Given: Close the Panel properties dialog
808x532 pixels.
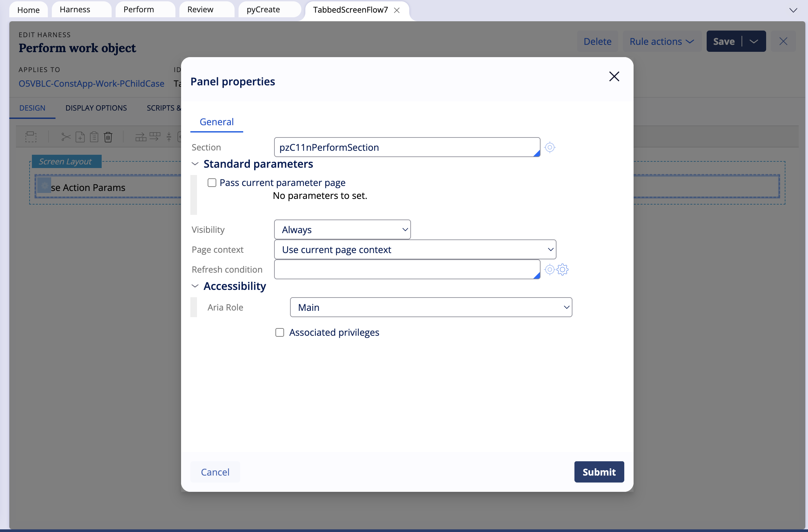Looking at the screenshot, I should click(x=614, y=76).
